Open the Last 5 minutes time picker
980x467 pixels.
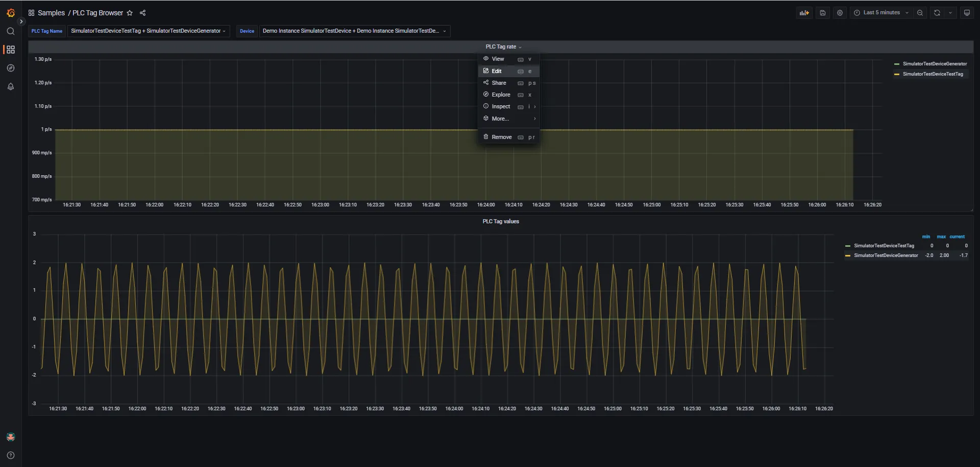(x=881, y=13)
